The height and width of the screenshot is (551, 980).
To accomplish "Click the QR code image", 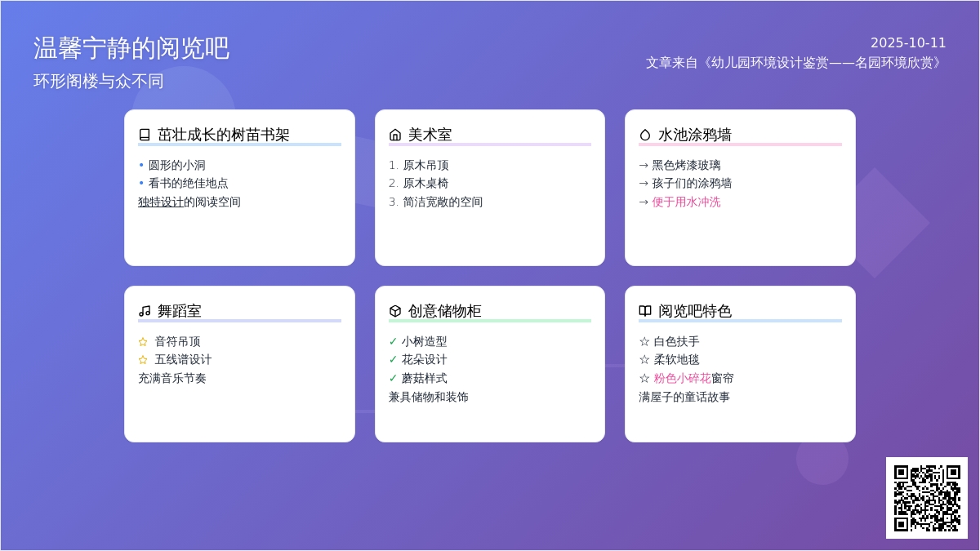I will [x=927, y=498].
